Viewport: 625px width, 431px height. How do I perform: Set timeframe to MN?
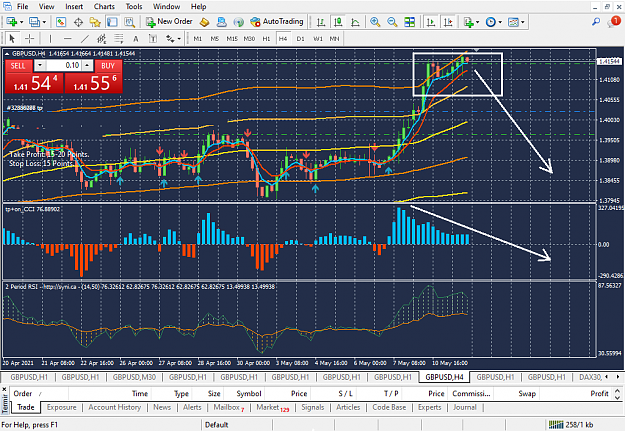click(x=334, y=38)
